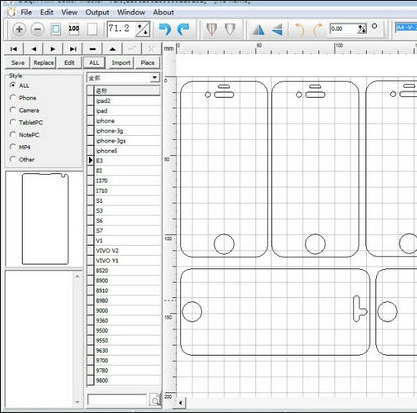Image resolution: width=417 pixels, height=413 pixels.
Task: Click the Import button
Action: pos(121,63)
